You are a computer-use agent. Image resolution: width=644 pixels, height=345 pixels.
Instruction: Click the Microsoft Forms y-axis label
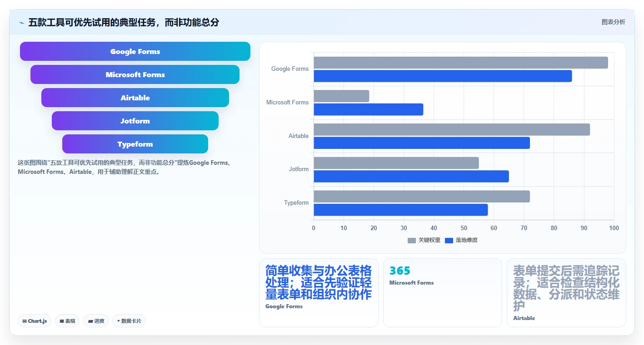287,103
